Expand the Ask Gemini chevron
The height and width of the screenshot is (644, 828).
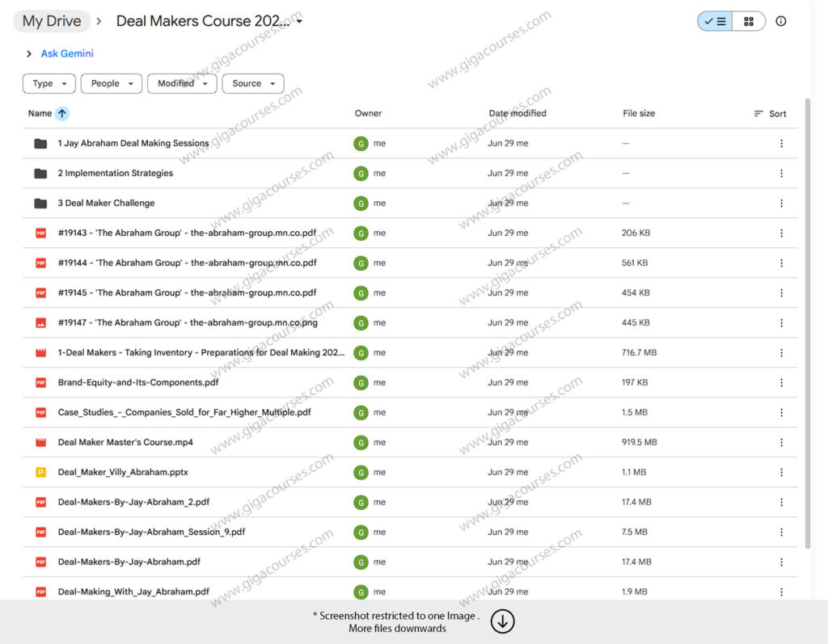tap(29, 54)
